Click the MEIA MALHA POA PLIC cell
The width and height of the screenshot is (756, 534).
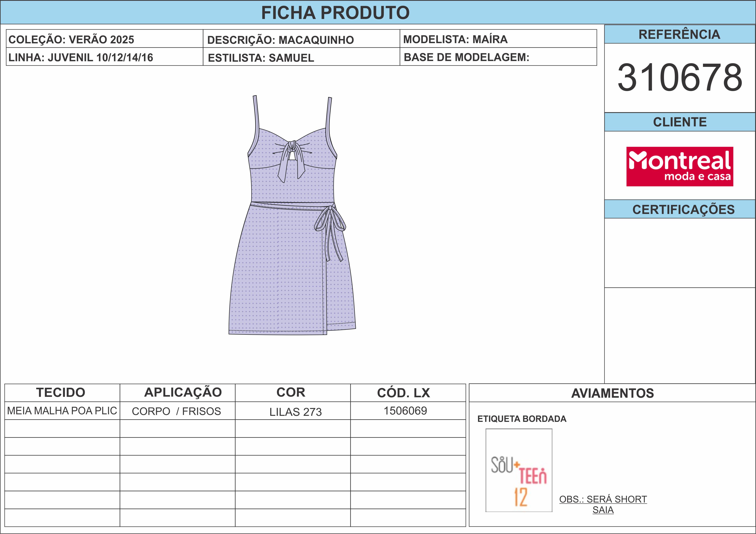pyautogui.click(x=62, y=411)
